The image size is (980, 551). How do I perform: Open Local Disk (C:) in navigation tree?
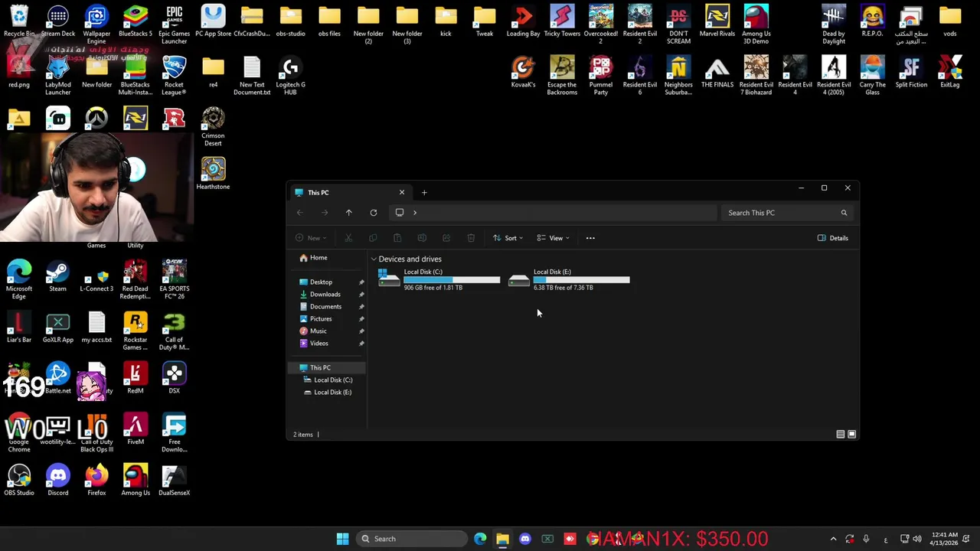pyautogui.click(x=332, y=380)
